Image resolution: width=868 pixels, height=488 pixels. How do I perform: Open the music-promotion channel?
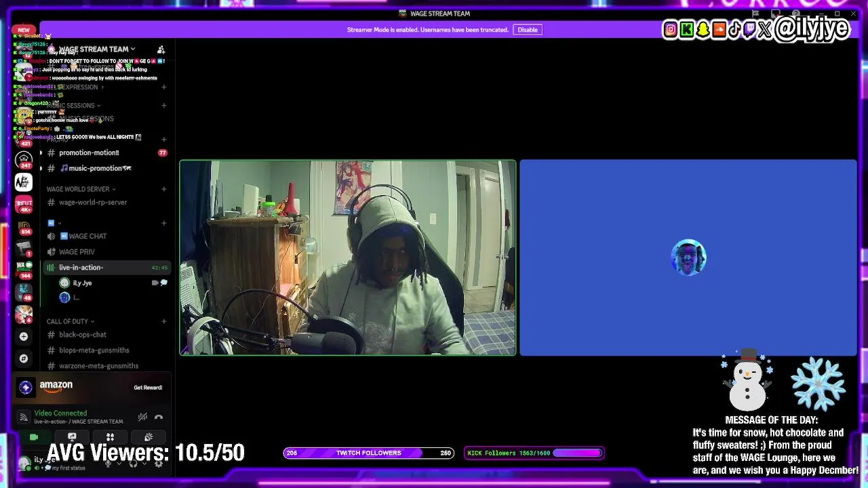point(106,168)
